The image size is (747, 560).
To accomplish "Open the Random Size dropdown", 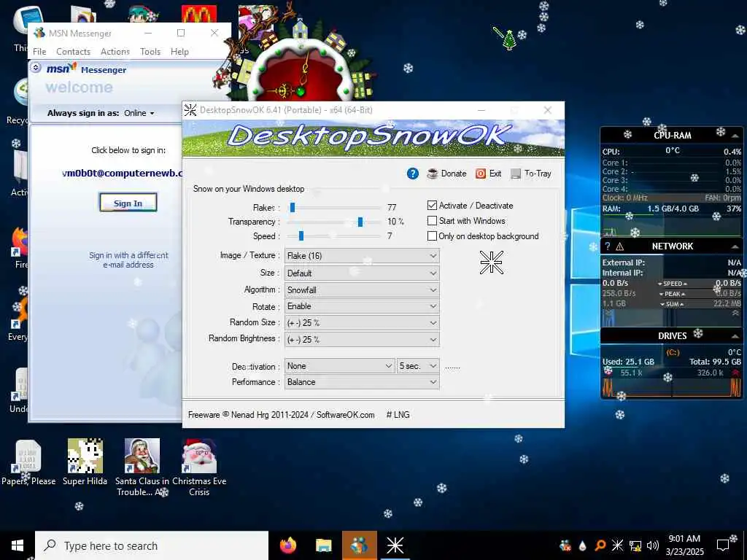I will tap(362, 323).
